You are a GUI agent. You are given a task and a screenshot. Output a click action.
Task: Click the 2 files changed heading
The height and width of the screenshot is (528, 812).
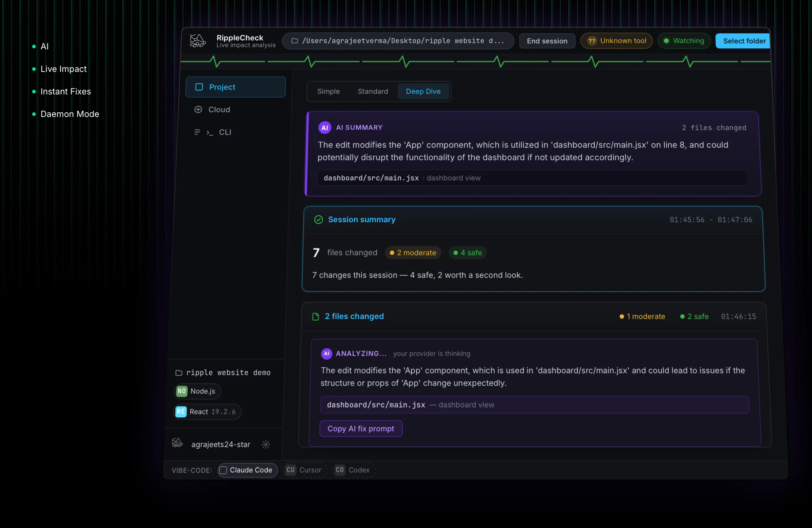point(354,317)
